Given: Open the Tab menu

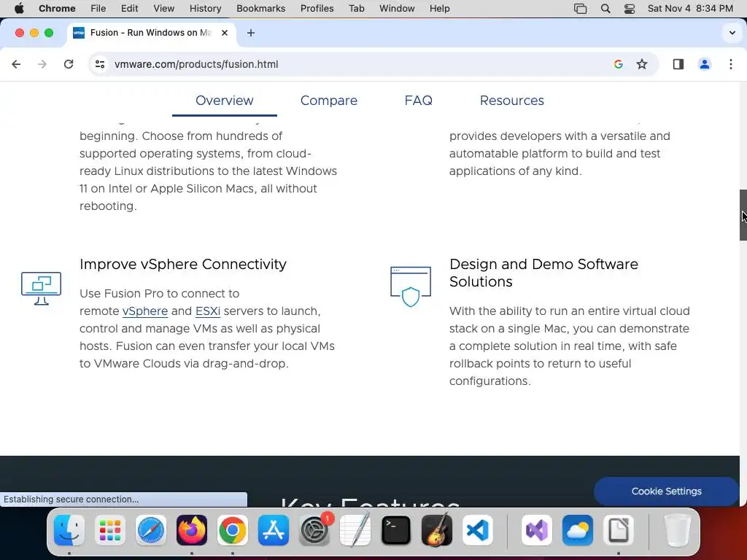Looking at the screenshot, I should coord(356,9).
